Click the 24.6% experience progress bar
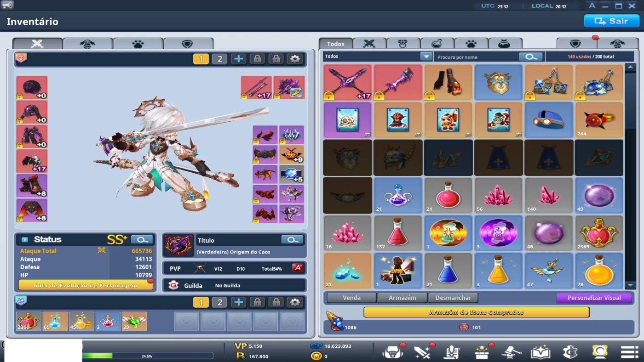Image resolution: width=644 pixels, height=362 pixels. (147, 356)
